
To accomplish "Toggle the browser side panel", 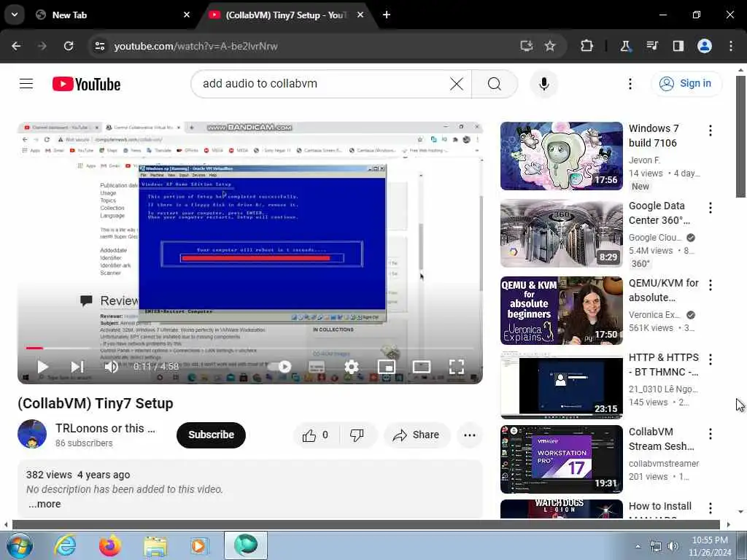I will (x=678, y=46).
